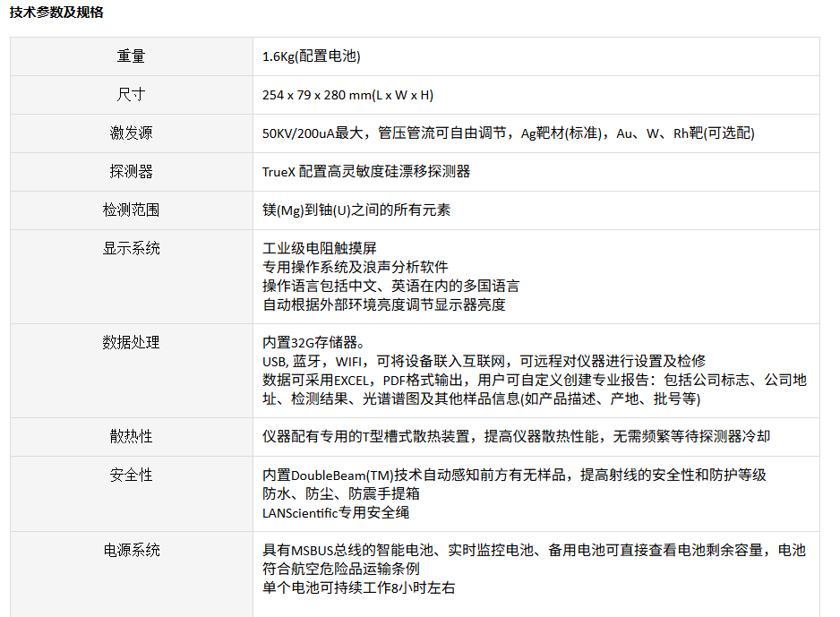Select the 专用操作系统及浪声分析软件 line

click(x=355, y=267)
